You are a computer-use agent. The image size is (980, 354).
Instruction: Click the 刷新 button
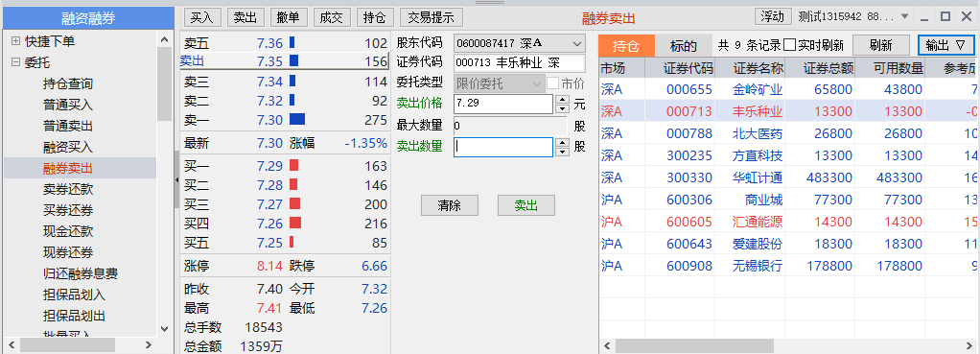click(x=880, y=45)
